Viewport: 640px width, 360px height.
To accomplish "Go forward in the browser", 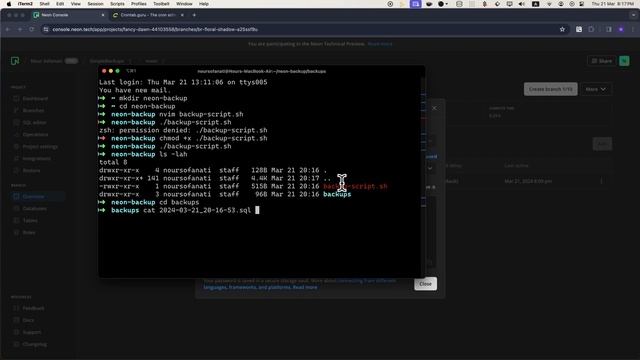I will point(20,29).
